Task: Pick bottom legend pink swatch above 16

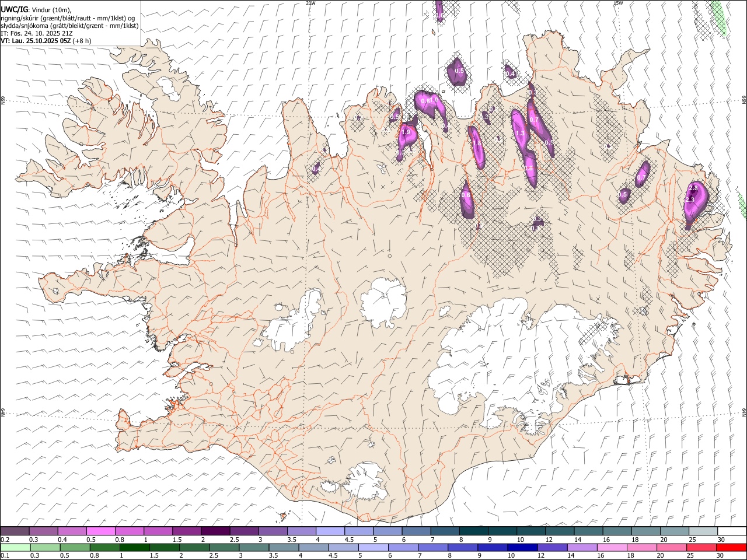Action: [612, 547]
